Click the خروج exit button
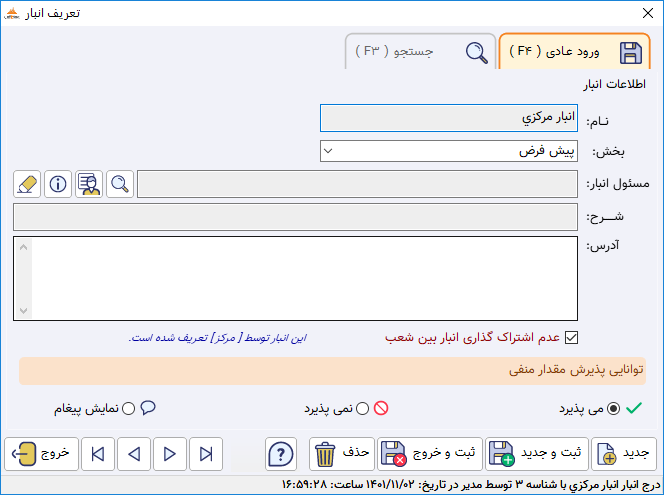 pyautogui.click(x=42, y=454)
